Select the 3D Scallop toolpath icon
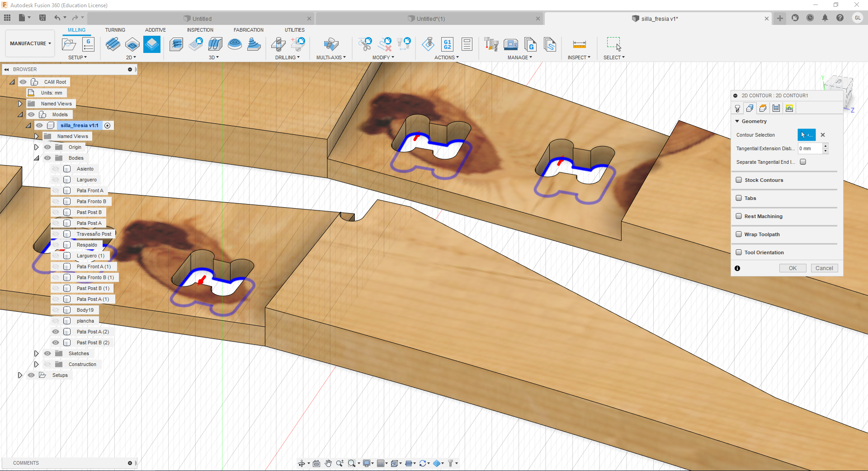The width and height of the screenshot is (868, 471). (235, 44)
